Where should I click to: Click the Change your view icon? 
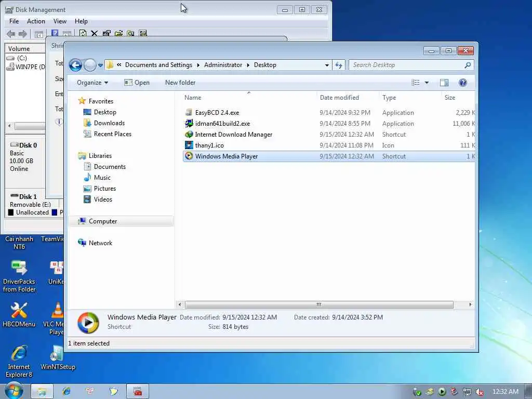click(x=416, y=83)
